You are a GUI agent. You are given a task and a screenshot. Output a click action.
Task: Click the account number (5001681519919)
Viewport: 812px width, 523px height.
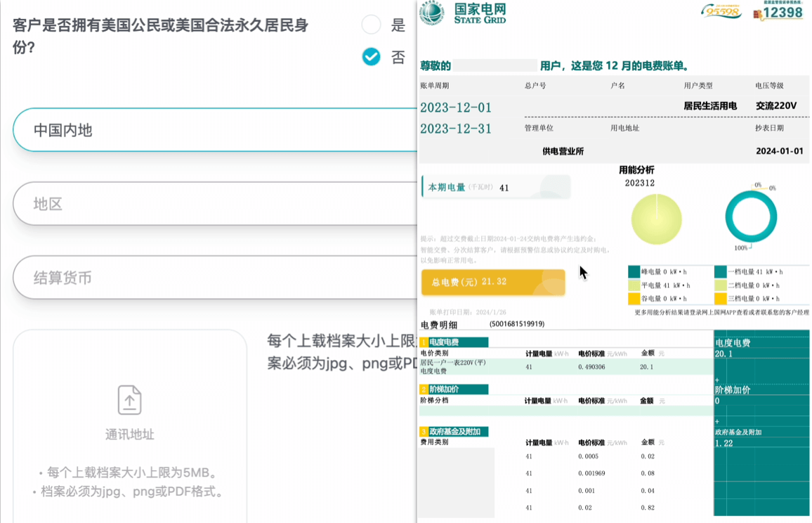[517, 324]
